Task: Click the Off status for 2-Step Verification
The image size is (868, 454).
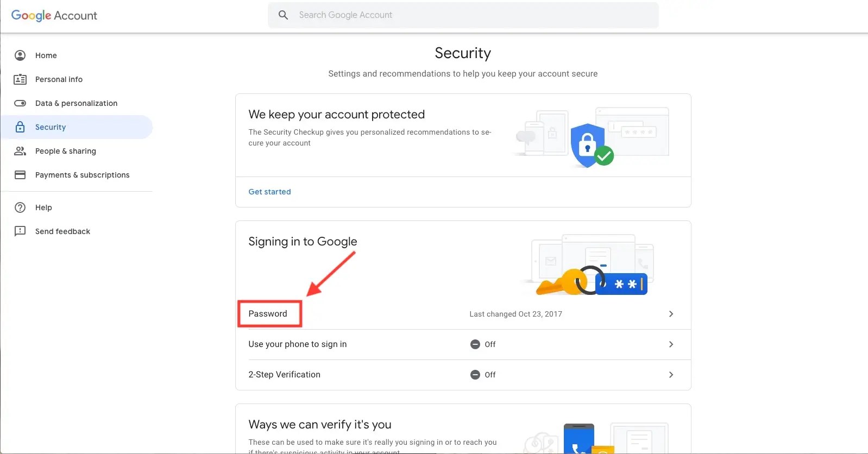Action: point(483,375)
